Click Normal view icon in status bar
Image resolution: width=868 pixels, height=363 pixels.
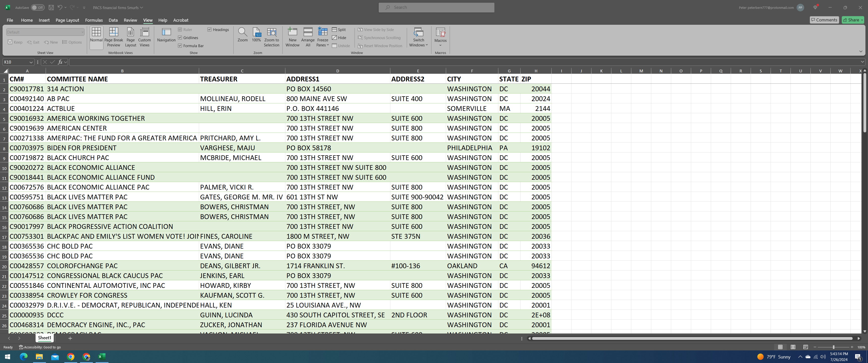tap(780, 347)
